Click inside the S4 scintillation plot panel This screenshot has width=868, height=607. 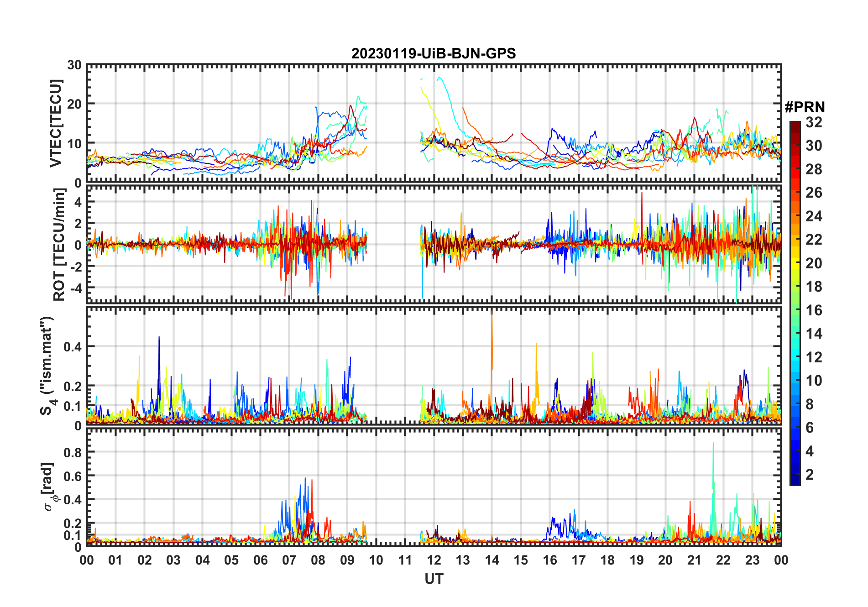click(x=434, y=366)
